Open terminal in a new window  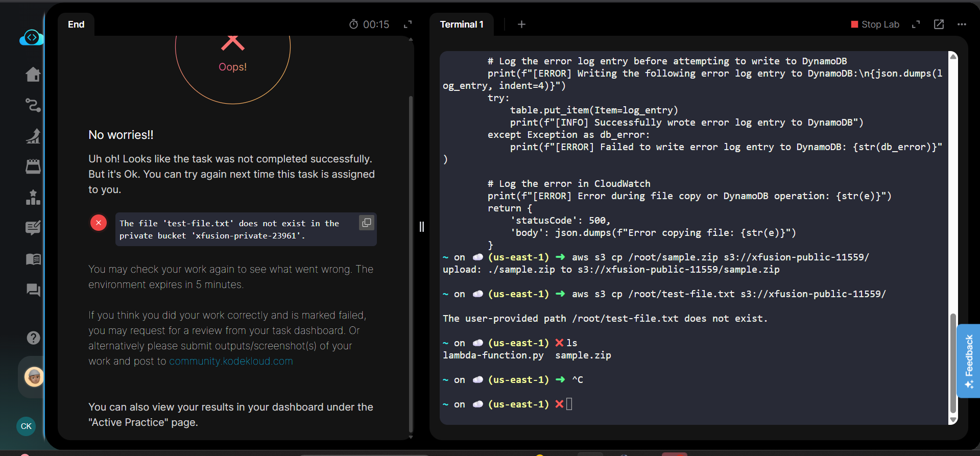939,25
